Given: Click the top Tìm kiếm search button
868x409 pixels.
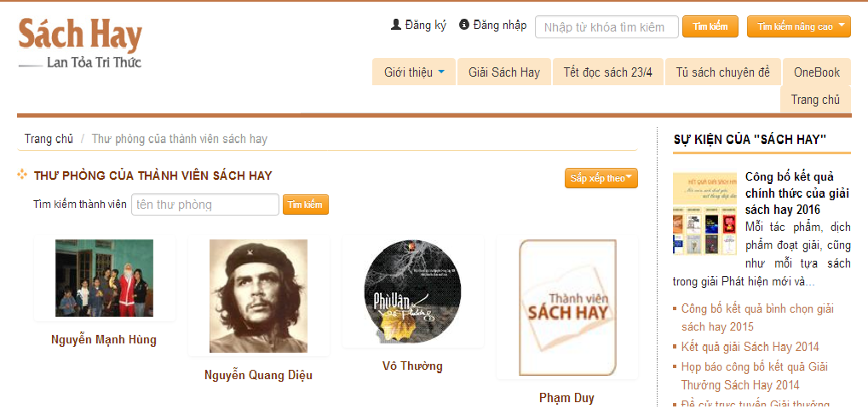Looking at the screenshot, I should point(710,26).
